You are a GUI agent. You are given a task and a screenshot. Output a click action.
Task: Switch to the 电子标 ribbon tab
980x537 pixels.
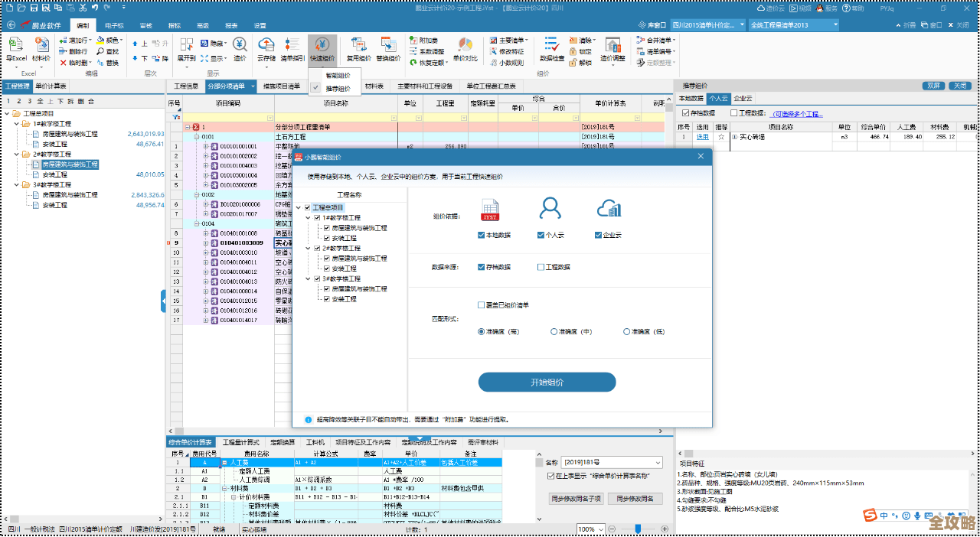(x=114, y=25)
